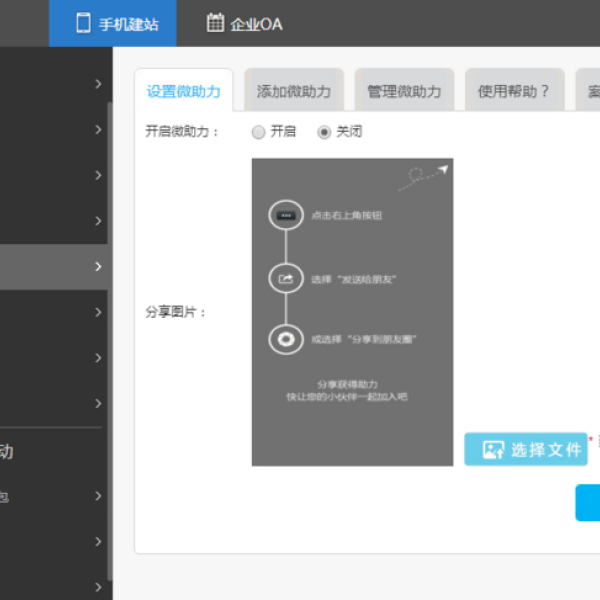
Task: Click the share arrow circle icon in preview
Action: (286, 279)
